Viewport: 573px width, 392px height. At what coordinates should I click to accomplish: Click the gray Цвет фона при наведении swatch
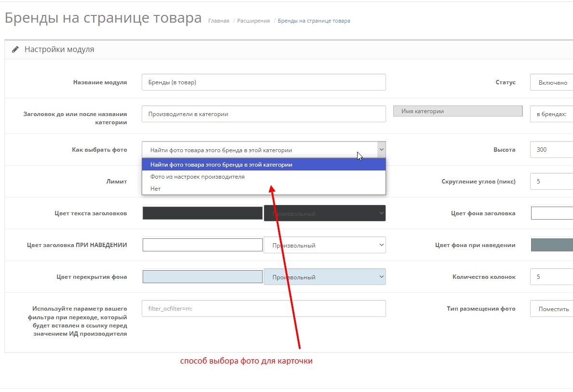pyautogui.click(x=552, y=245)
